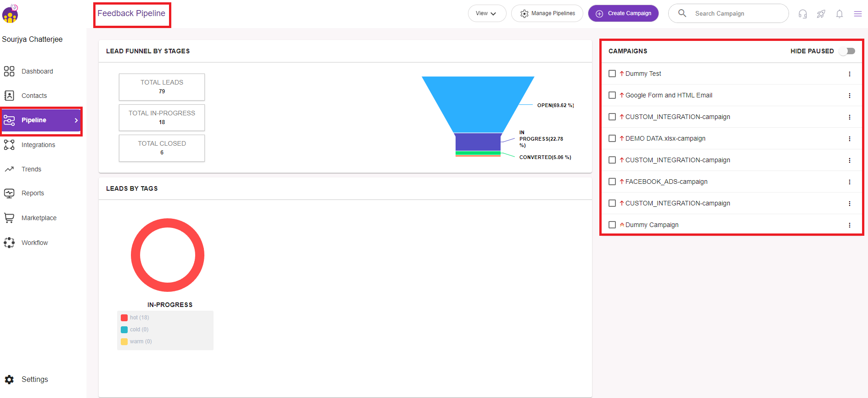The image size is (868, 398).
Task: Click the Marketplace cart icon
Action: [x=9, y=218]
